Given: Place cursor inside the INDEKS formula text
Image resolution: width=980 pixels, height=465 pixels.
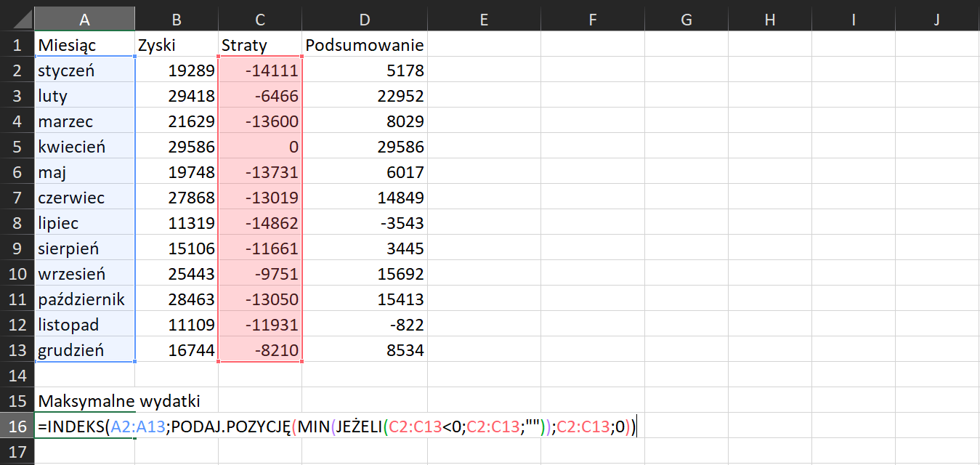Looking at the screenshot, I should click(x=291, y=427).
